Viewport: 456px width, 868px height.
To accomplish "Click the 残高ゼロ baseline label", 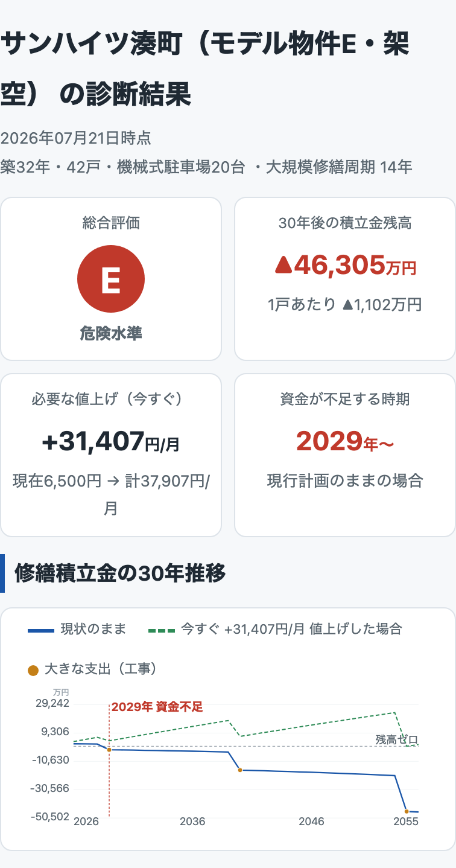I will click(x=397, y=739).
